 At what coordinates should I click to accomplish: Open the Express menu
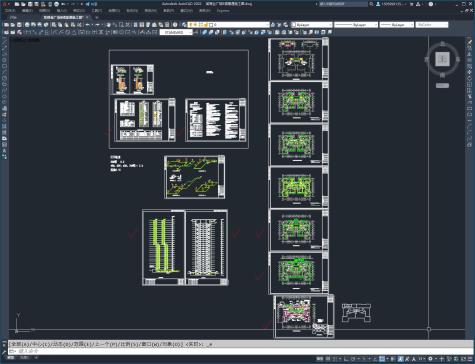[223, 11]
